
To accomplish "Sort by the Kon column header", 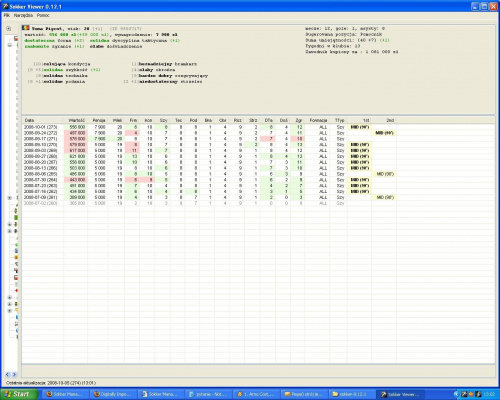I will click(148, 120).
